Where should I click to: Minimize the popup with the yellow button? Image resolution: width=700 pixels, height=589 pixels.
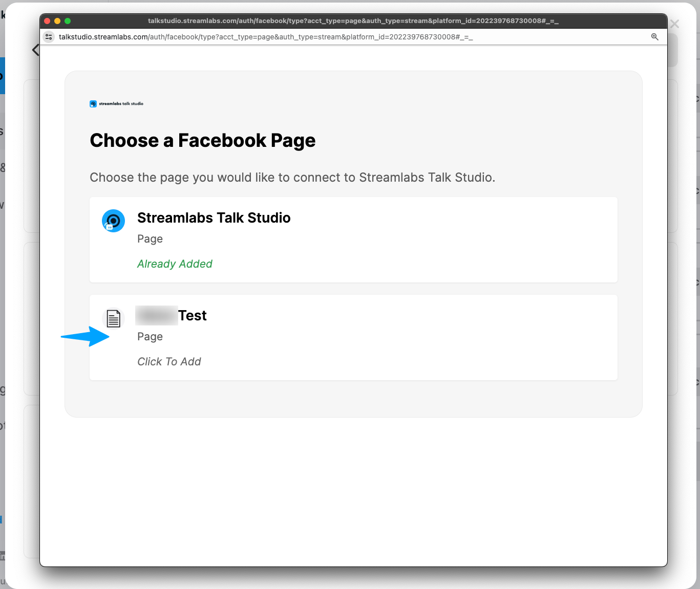(57, 21)
